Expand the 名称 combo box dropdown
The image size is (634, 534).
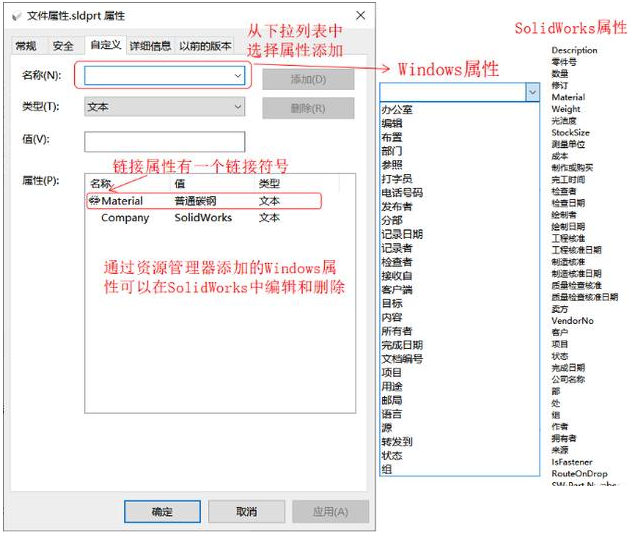237,75
